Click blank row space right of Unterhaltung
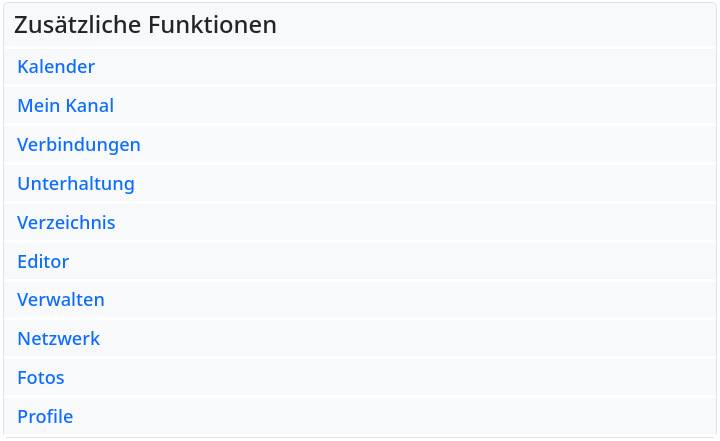This screenshot has height=441, width=720. 400,184
